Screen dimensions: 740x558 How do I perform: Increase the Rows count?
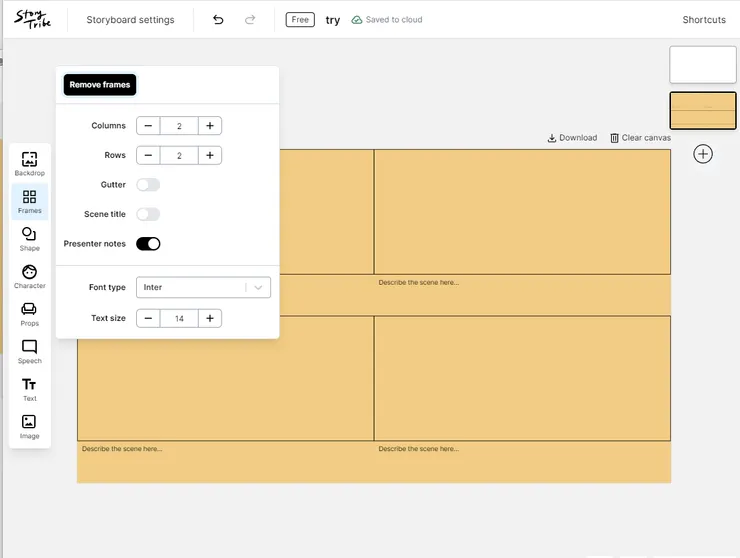pos(210,155)
